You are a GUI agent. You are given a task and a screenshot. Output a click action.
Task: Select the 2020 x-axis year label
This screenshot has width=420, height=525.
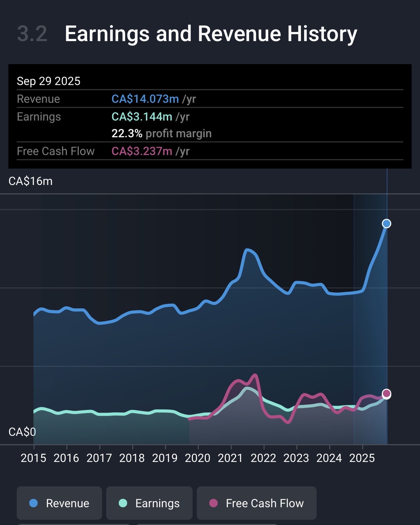[197, 458]
